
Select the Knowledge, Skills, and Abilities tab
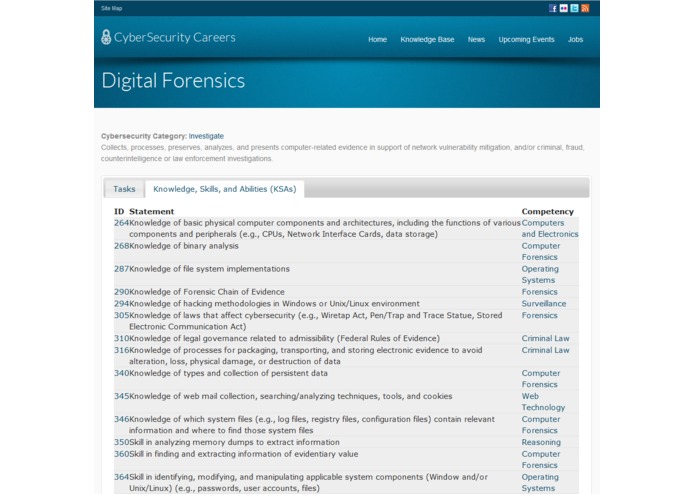[224, 189]
